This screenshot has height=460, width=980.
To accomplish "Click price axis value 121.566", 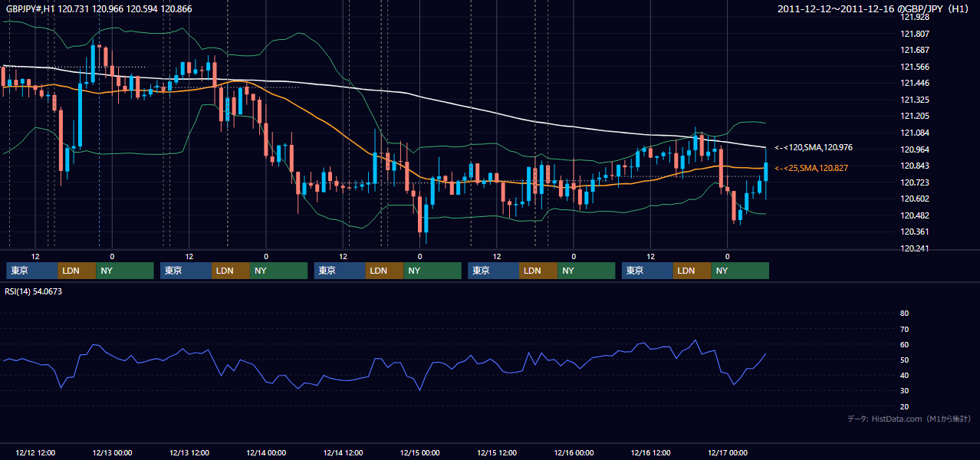I will [915, 67].
